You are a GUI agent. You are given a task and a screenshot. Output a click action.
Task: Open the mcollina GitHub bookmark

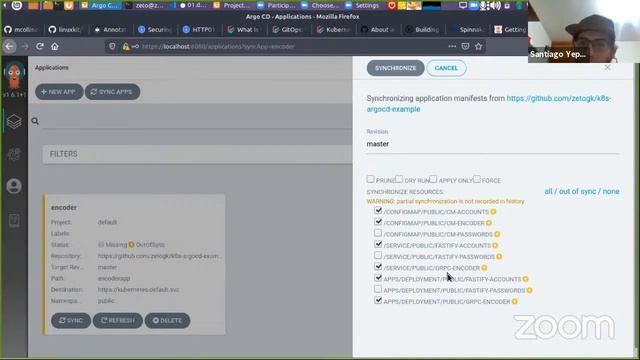tap(21, 29)
